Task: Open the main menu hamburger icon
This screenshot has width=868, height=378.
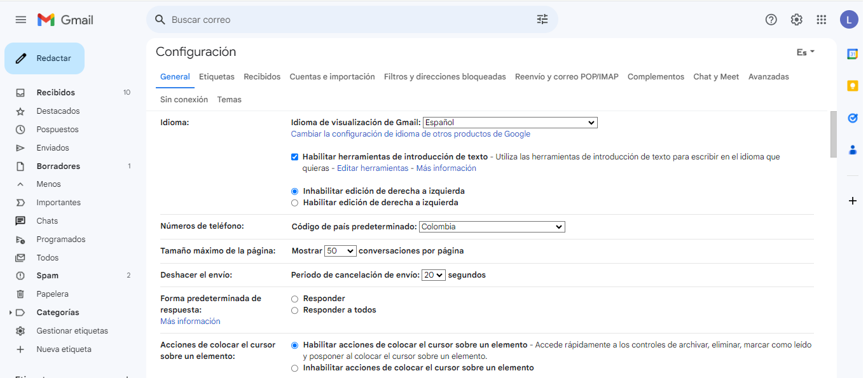Action: point(21,20)
